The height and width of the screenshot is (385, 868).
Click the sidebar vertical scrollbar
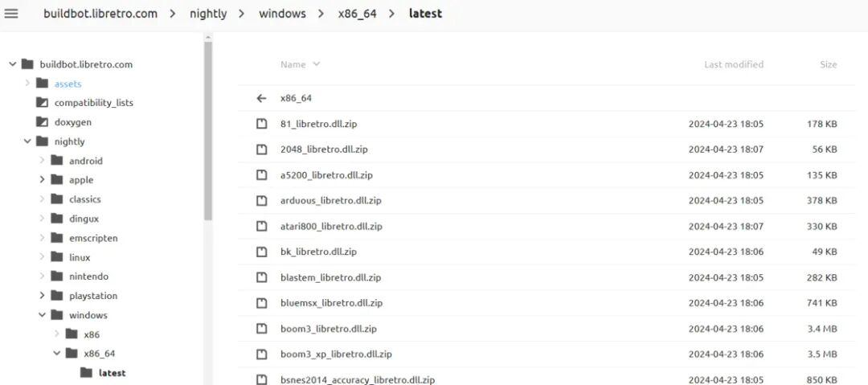coord(208,132)
